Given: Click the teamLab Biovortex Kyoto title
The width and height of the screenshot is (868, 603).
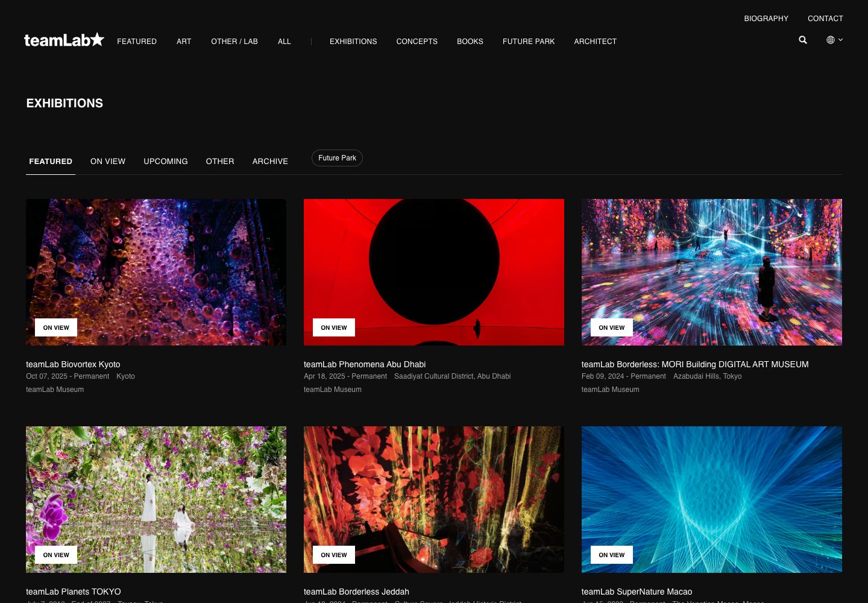Looking at the screenshot, I should pyautogui.click(x=73, y=364).
